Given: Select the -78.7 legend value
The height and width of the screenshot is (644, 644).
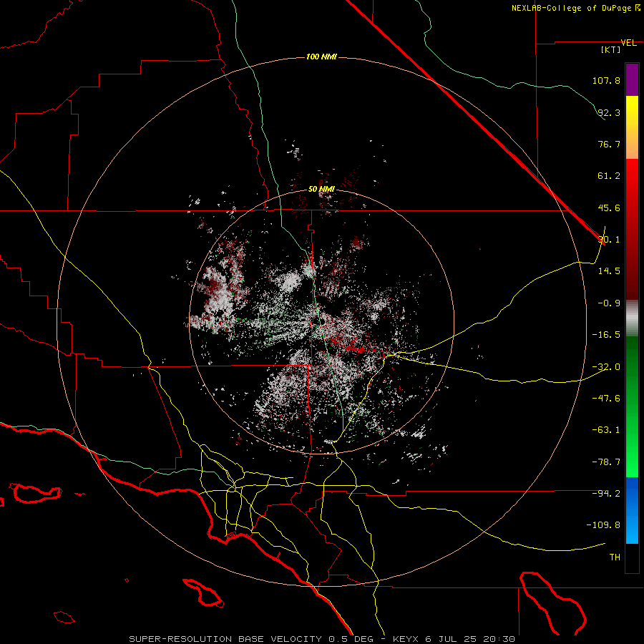Looking at the screenshot, I should (x=606, y=462).
